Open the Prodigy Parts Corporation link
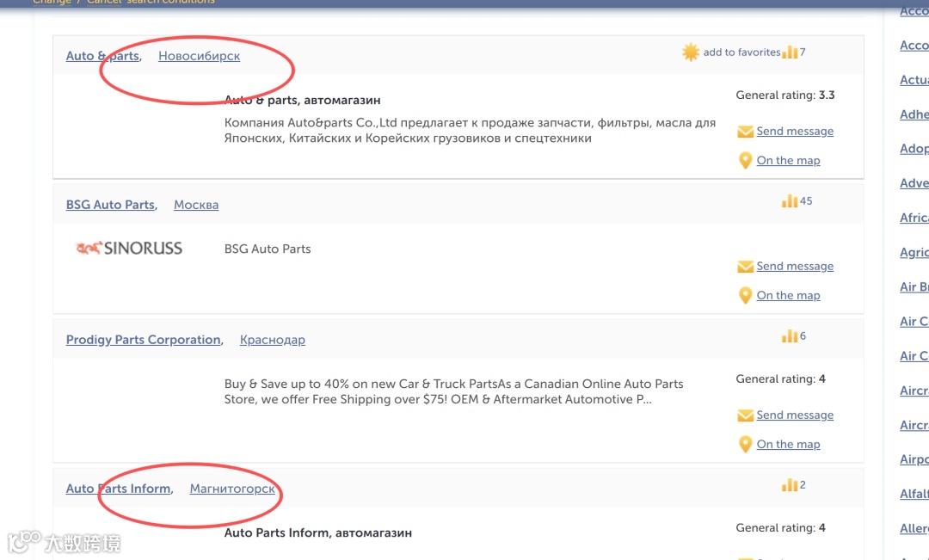Viewport: 929px width, 560px height. 144,340
